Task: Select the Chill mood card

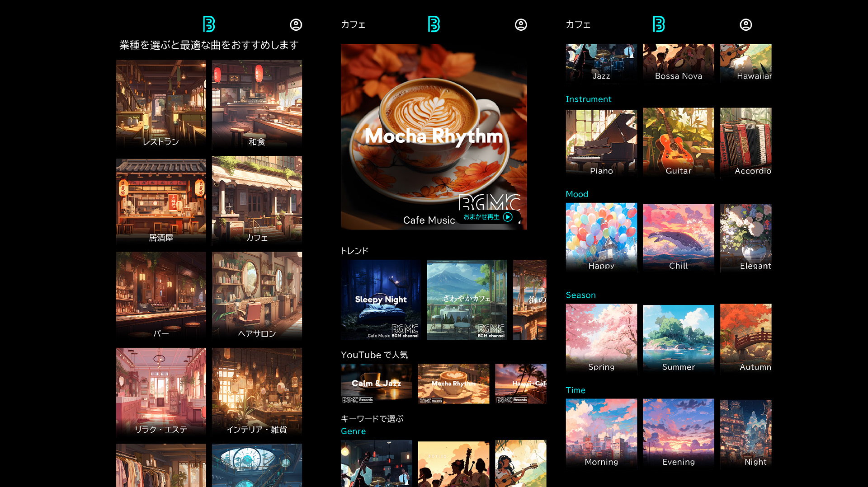Action: tap(679, 238)
